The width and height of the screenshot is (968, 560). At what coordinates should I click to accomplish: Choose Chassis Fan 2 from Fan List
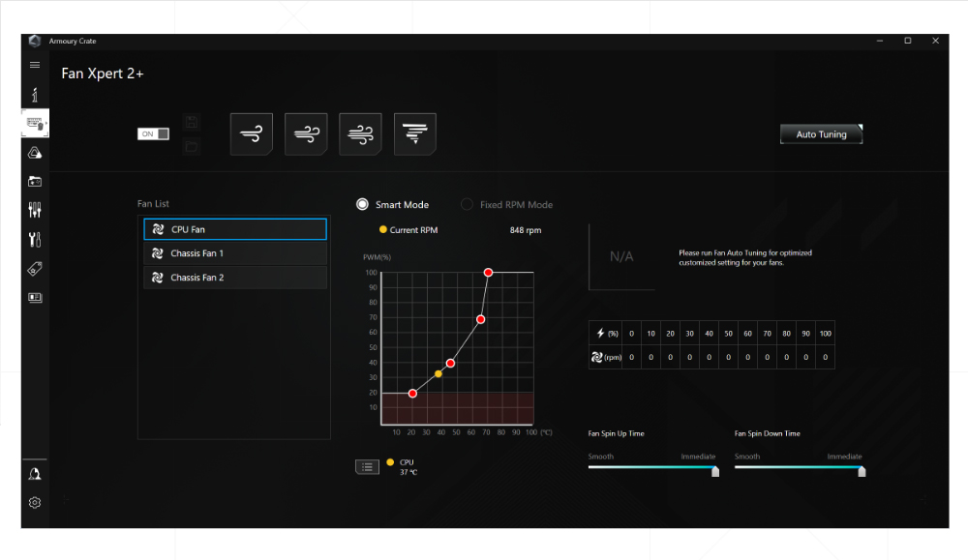pyautogui.click(x=234, y=278)
